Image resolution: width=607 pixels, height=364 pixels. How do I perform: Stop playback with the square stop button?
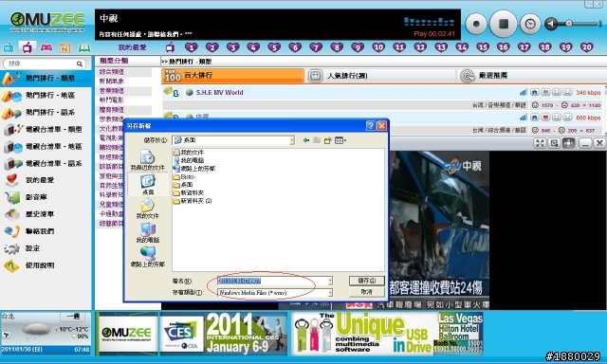click(504, 24)
